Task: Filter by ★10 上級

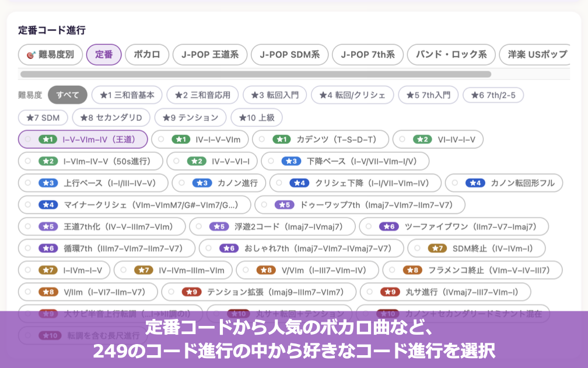Action: point(257,117)
